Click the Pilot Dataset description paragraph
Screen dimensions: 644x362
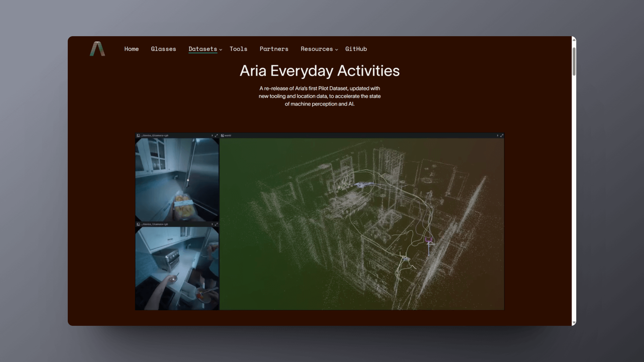[x=320, y=96]
